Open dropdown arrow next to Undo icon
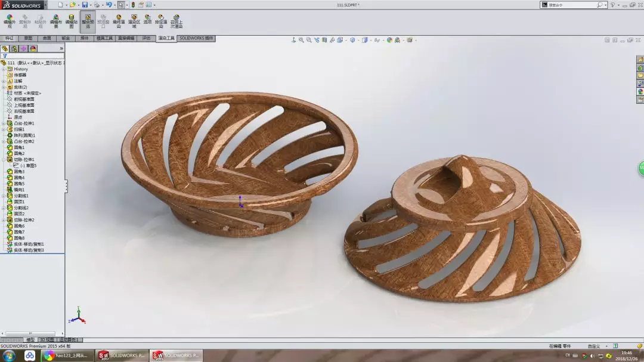Image resolution: width=644 pixels, height=362 pixels. click(x=114, y=5)
